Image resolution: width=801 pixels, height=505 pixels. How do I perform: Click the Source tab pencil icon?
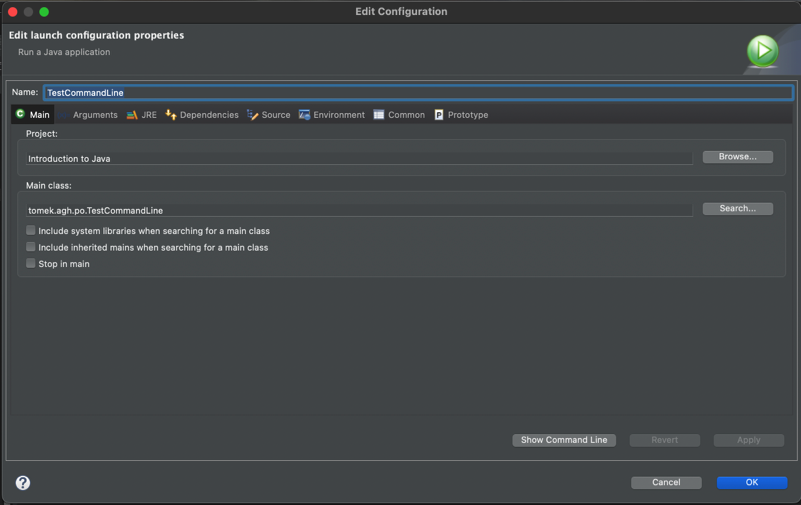(x=253, y=115)
